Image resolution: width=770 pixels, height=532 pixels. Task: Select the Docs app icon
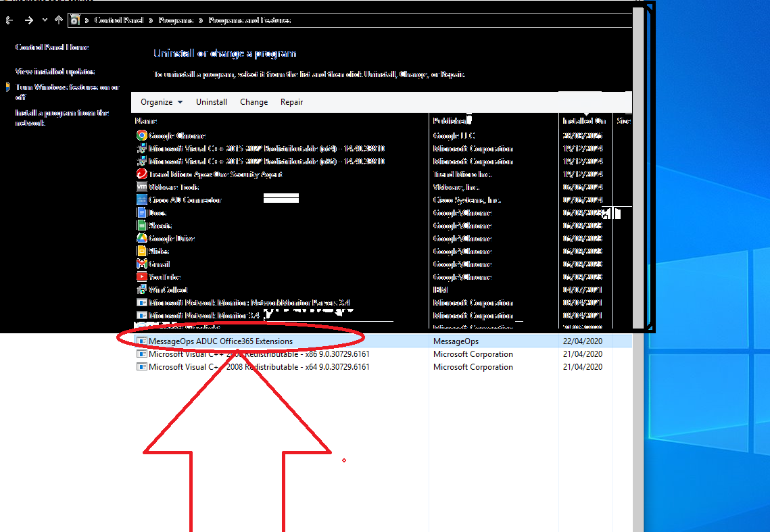[141, 213]
